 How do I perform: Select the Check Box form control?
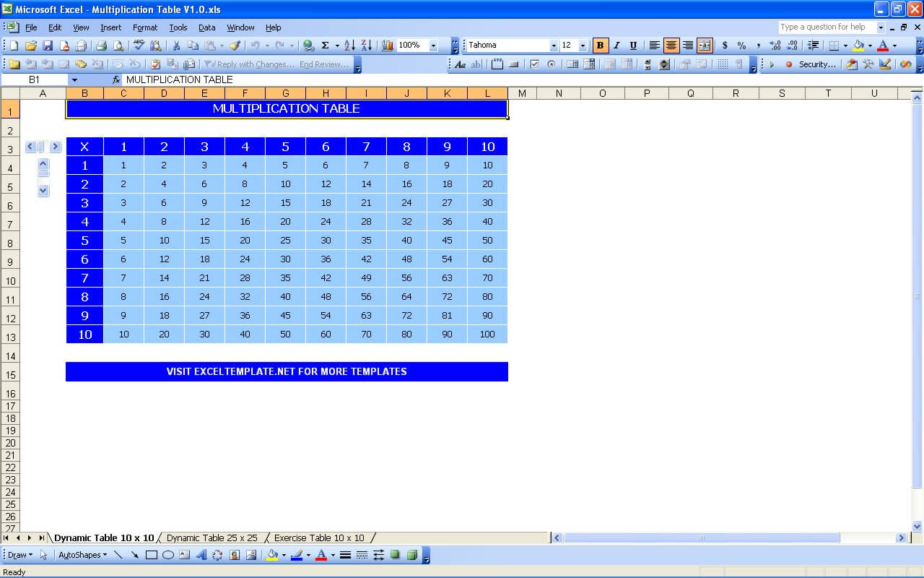(x=534, y=64)
